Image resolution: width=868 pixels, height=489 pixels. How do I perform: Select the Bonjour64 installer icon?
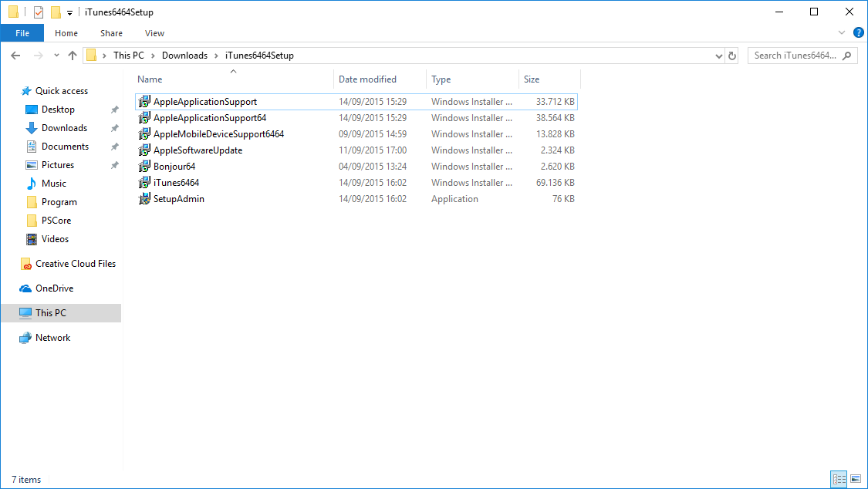[x=144, y=166]
